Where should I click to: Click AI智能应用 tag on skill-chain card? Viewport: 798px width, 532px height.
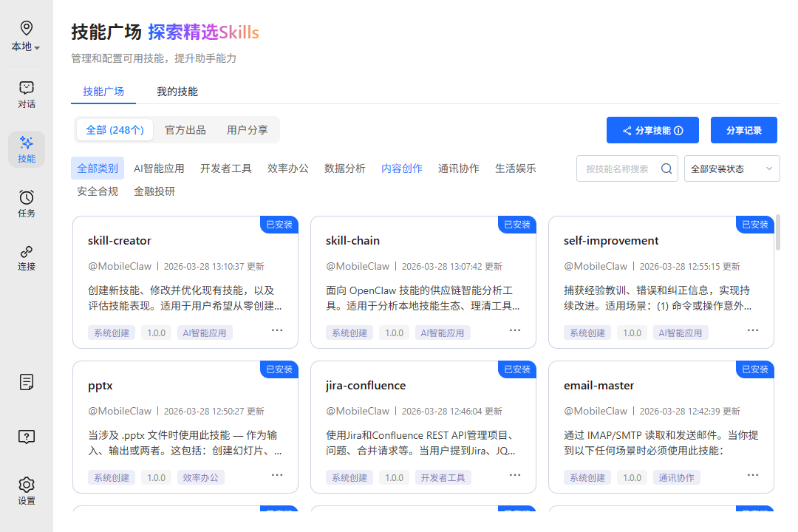tap(443, 333)
